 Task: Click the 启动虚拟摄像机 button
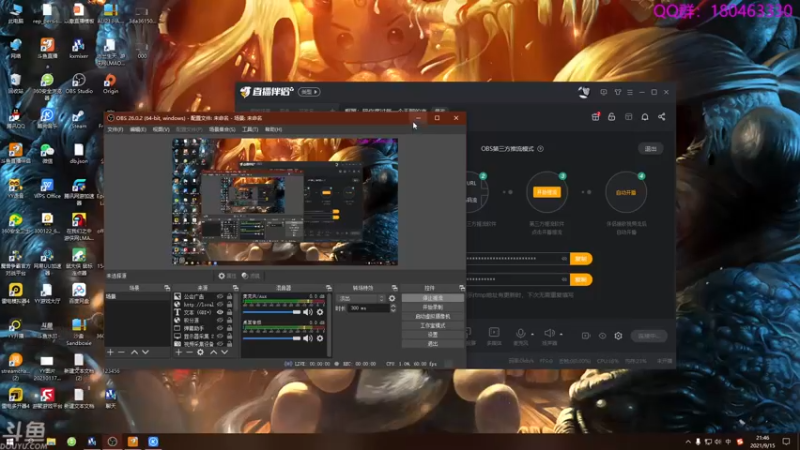click(x=433, y=316)
